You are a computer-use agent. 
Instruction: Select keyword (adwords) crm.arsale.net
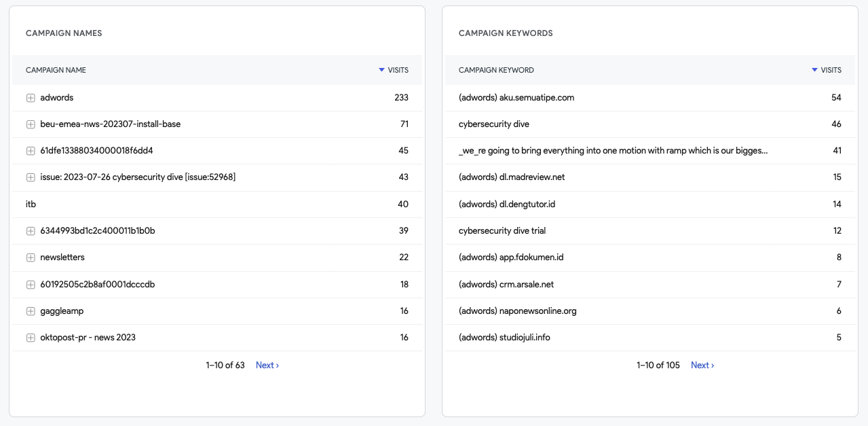[506, 285]
